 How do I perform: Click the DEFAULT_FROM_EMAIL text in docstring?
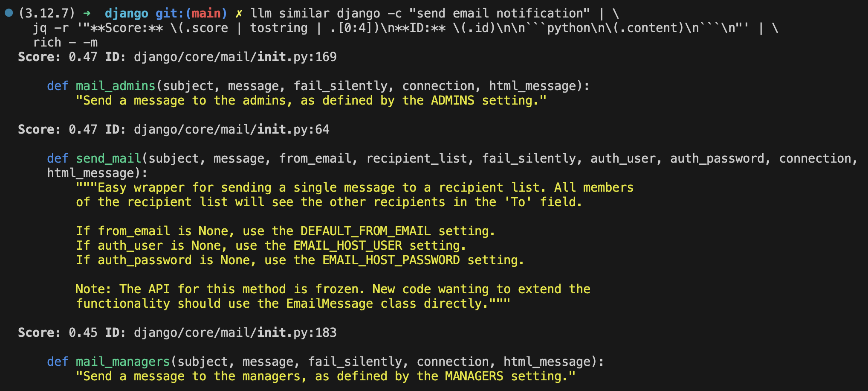tap(366, 231)
